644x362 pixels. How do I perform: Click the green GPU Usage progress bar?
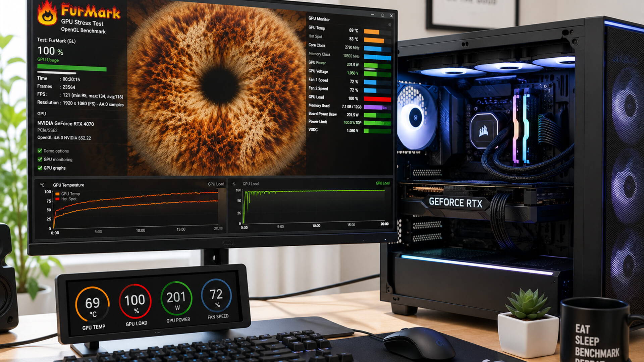72,68
